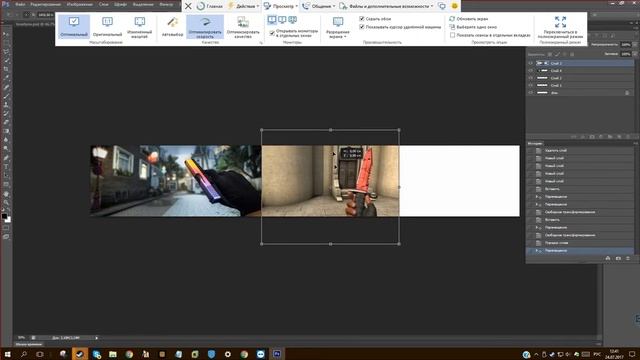Open the History panel flyout menu
Viewport: 640px width, 360px height.
pyautogui.click(x=635, y=143)
